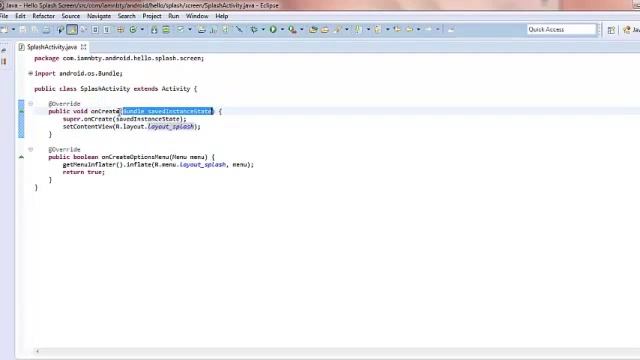Open the Edit menu

pos(20,16)
